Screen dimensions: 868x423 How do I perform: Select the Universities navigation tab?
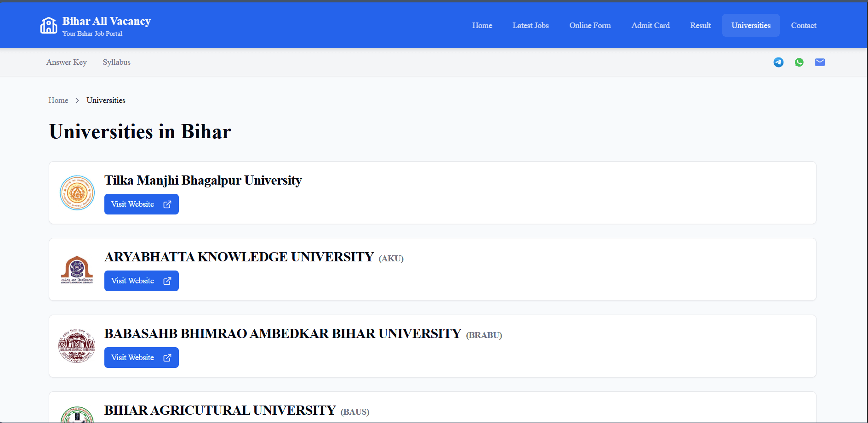[750, 25]
